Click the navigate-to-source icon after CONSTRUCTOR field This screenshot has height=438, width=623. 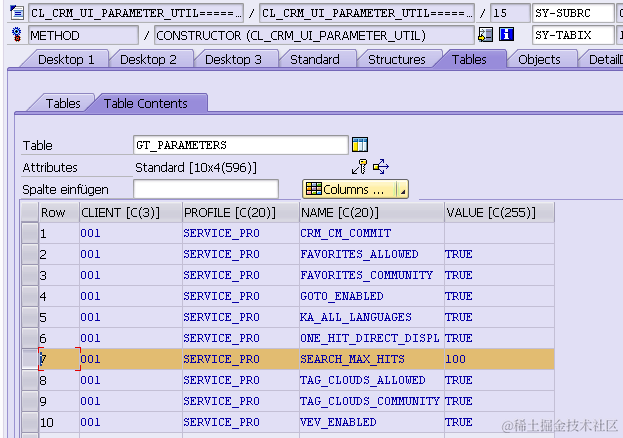point(485,35)
